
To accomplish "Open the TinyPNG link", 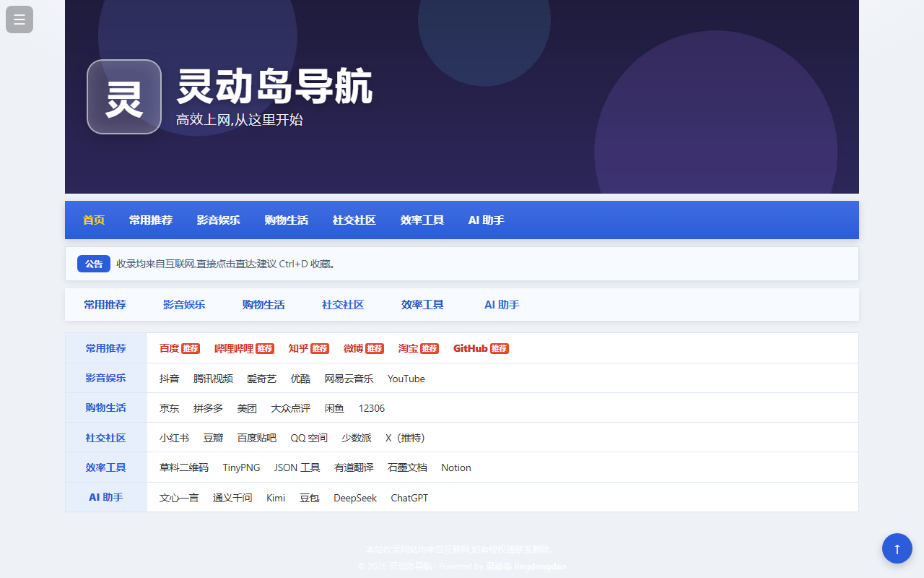I will [x=241, y=467].
